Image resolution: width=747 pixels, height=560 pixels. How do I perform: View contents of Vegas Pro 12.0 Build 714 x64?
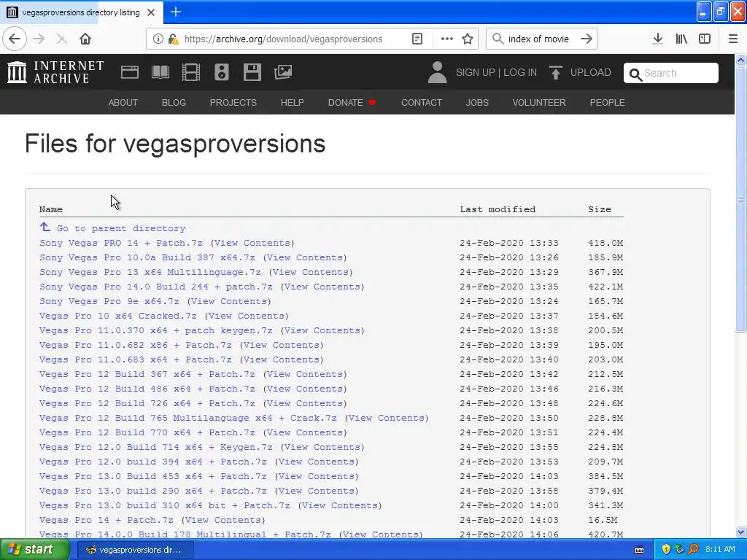coord(322,447)
